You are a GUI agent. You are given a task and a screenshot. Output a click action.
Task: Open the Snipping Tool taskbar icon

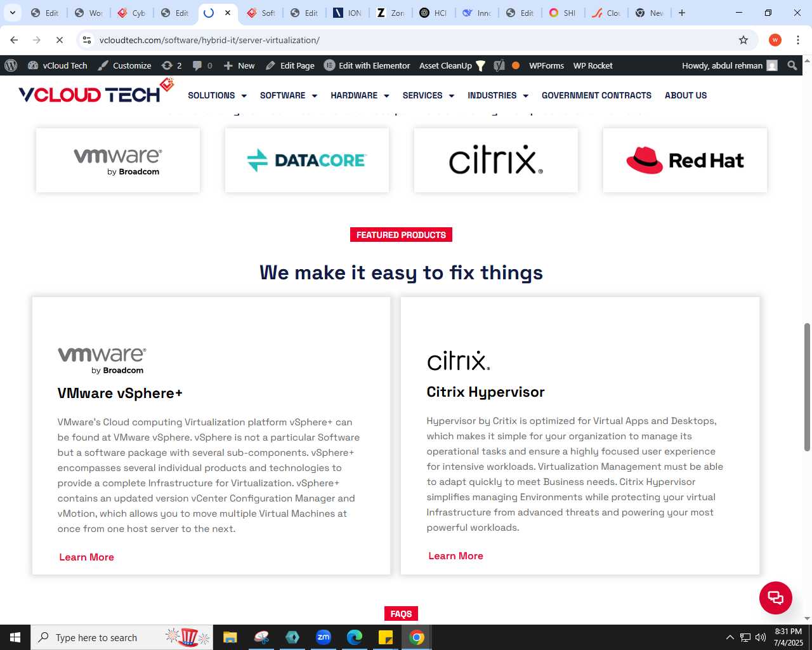[x=261, y=637]
